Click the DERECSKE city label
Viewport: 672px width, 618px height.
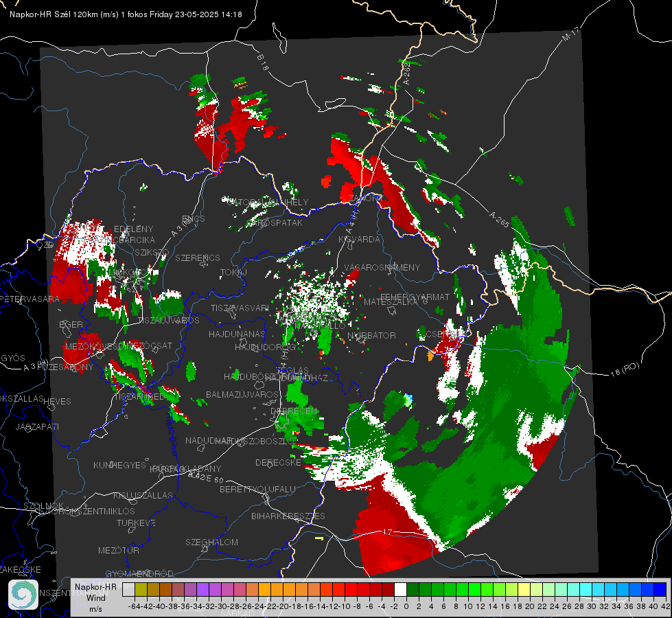coord(278,463)
